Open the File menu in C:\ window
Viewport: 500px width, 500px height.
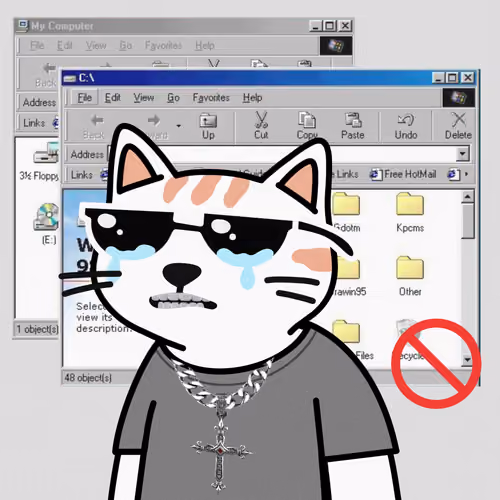click(x=85, y=98)
